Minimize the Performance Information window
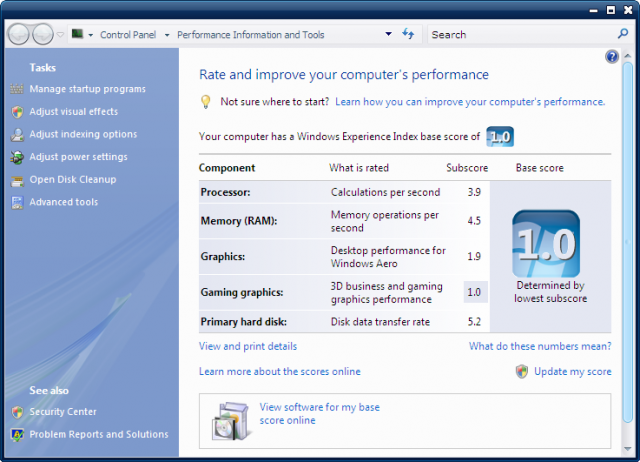This screenshot has width=640, height=462. (594, 10)
